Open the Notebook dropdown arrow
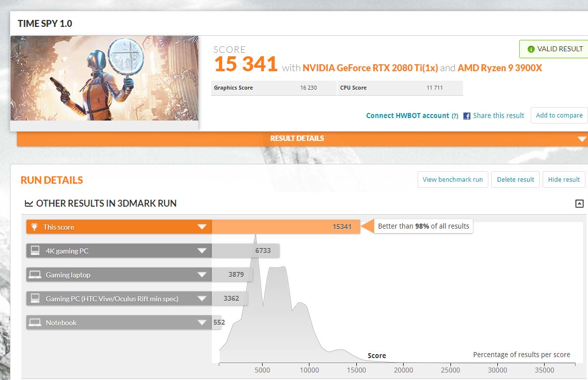 click(202, 323)
